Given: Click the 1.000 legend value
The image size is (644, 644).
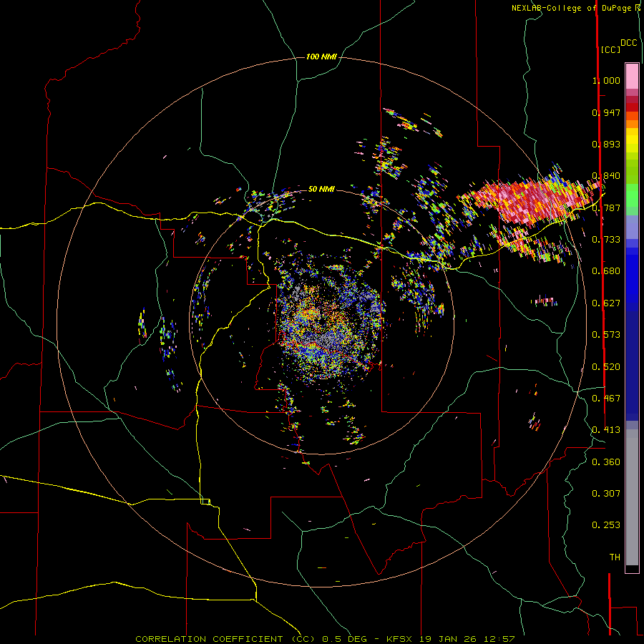Looking at the screenshot, I should pos(606,80).
